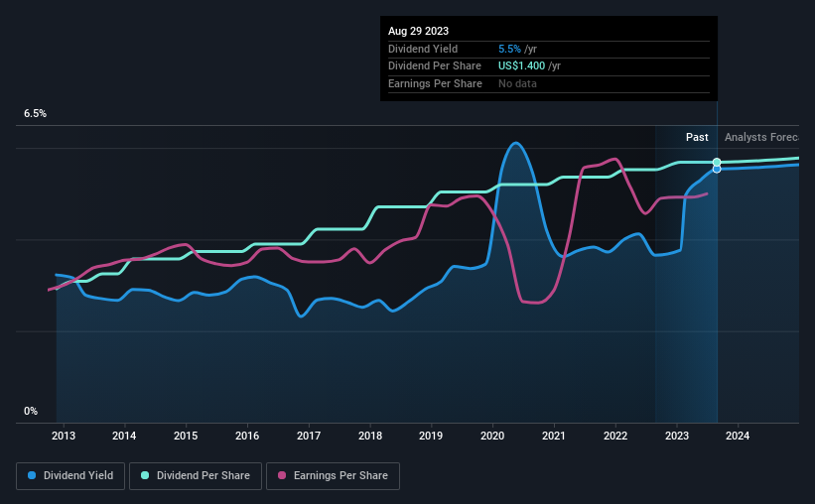Toggle the Dividend Per Share legend button
Viewport: 815px width, 504px height.
coord(196,476)
